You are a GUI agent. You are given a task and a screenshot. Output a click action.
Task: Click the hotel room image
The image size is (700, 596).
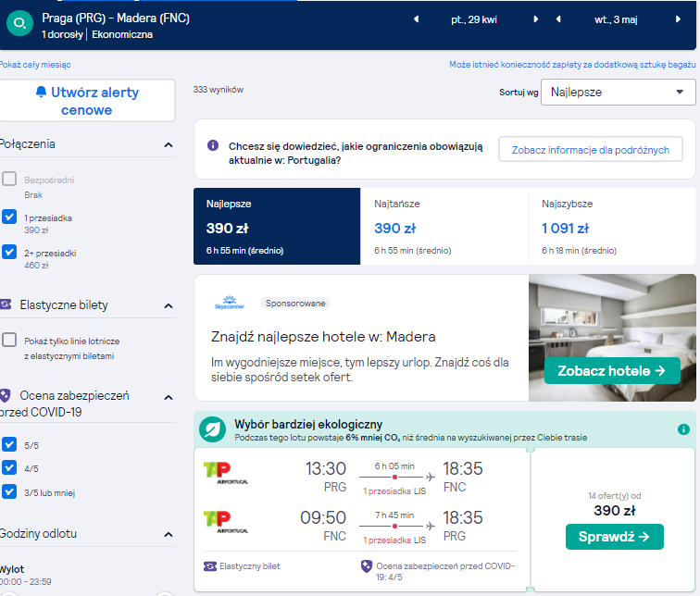612,337
